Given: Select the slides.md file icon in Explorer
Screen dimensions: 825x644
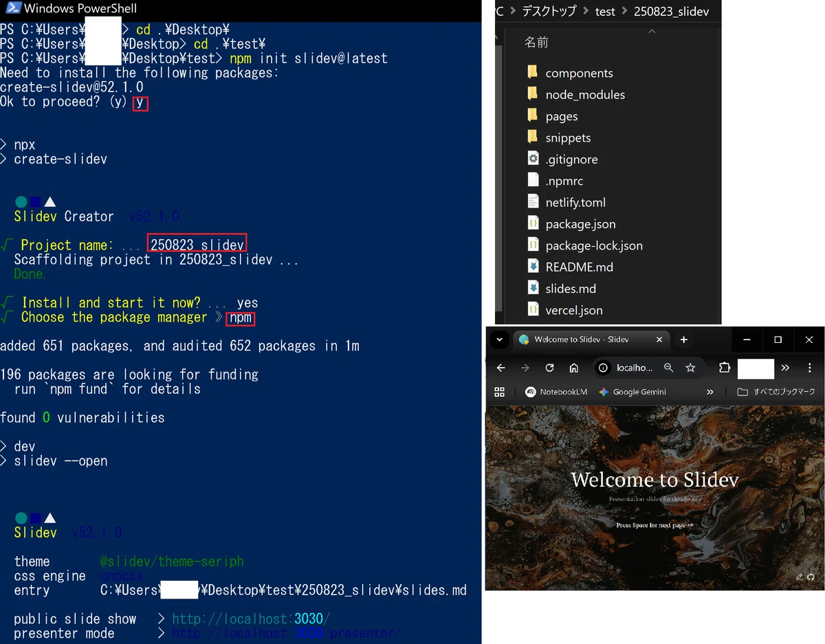Looking at the screenshot, I should 533,288.
